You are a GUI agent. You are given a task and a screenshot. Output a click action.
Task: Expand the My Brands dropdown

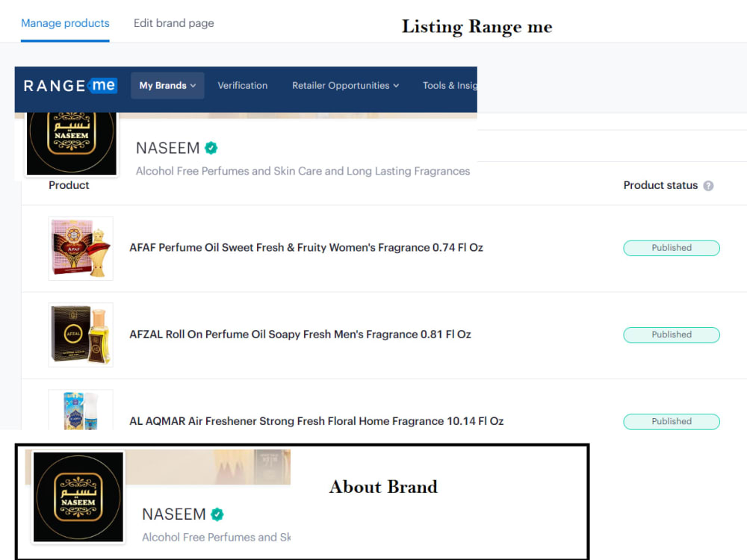167,86
